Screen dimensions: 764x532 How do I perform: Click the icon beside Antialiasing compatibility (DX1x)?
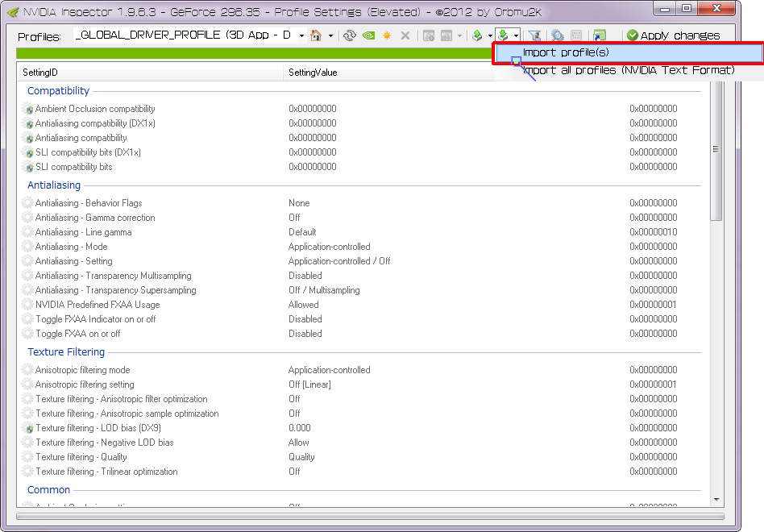[28, 124]
